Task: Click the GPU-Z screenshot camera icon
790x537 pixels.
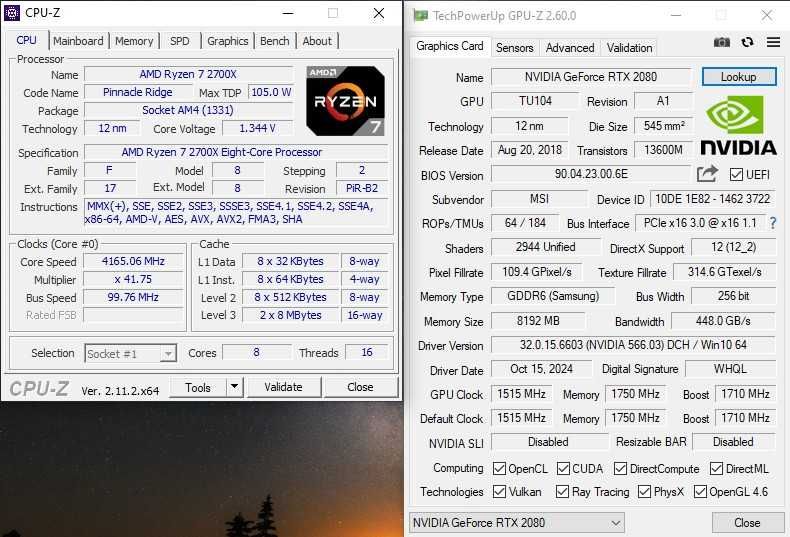Action: pos(721,42)
